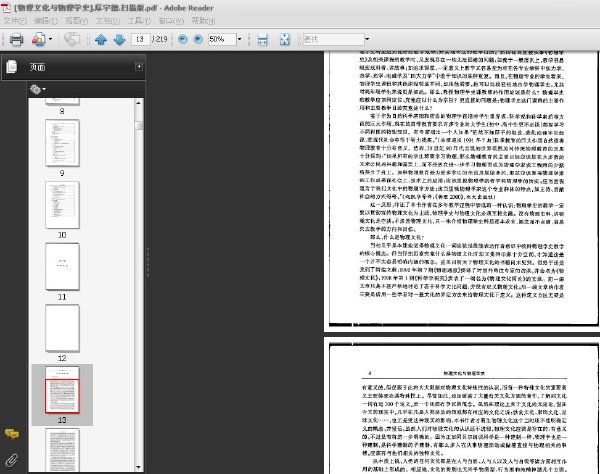Click the thumbnail scrollbar up arrow
This screenshot has height=474, width=600.
(x=139, y=103)
